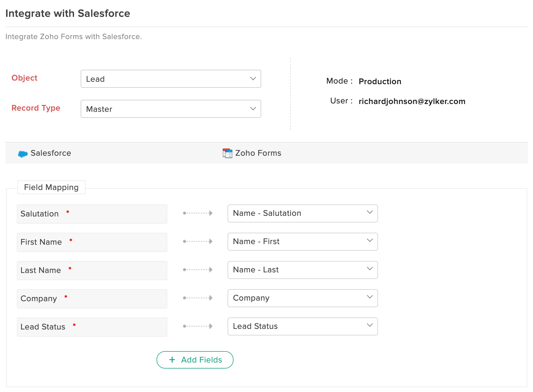Click the arrow connector beside Salutation mapping
This screenshot has height=392, width=533.
(x=197, y=213)
